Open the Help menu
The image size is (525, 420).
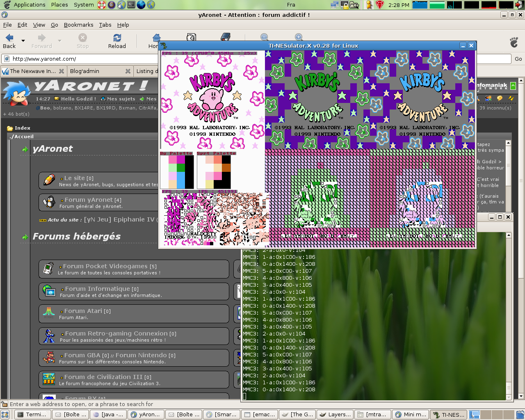(123, 25)
